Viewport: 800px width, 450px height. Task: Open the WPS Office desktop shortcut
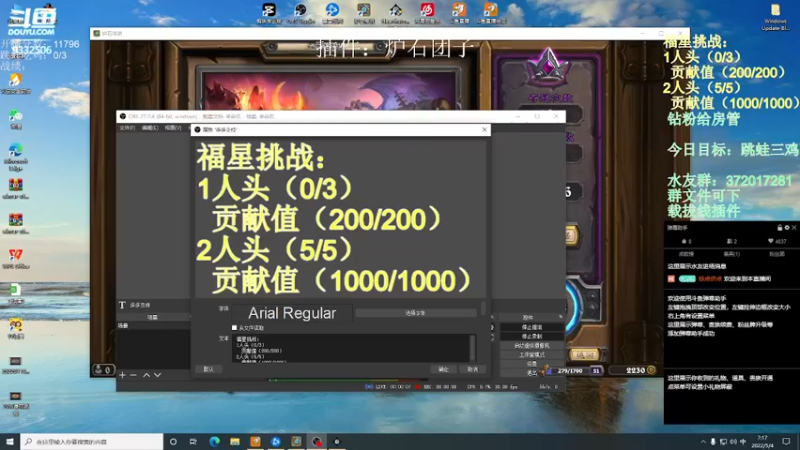point(15,255)
